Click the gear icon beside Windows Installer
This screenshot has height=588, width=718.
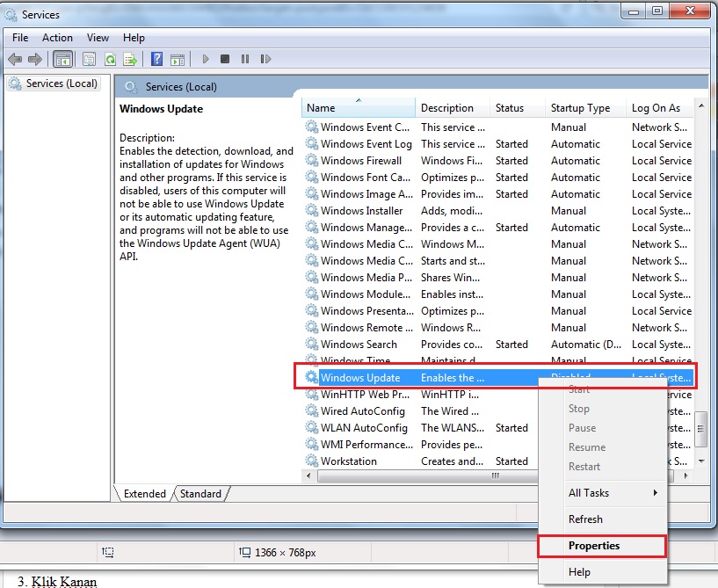(x=312, y=210)
